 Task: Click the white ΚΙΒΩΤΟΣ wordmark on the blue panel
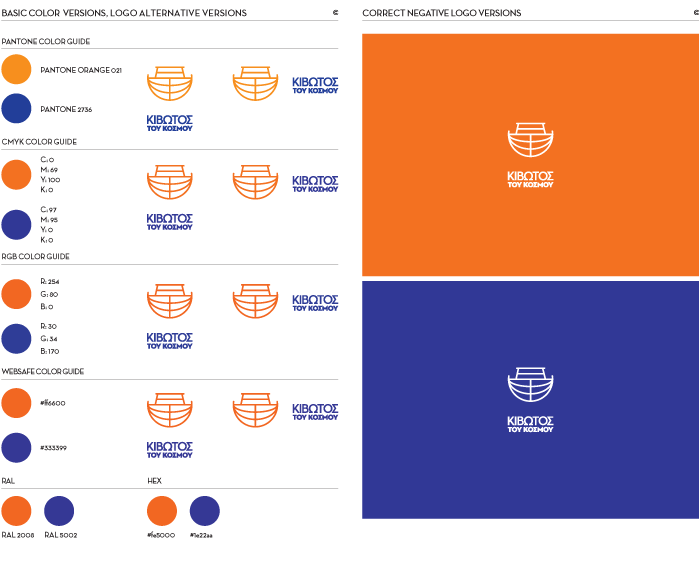tap(530, 421)
